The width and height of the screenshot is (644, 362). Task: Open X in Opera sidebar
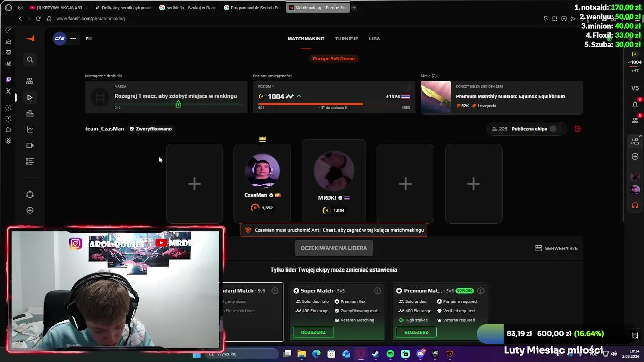tap(8, 91)
